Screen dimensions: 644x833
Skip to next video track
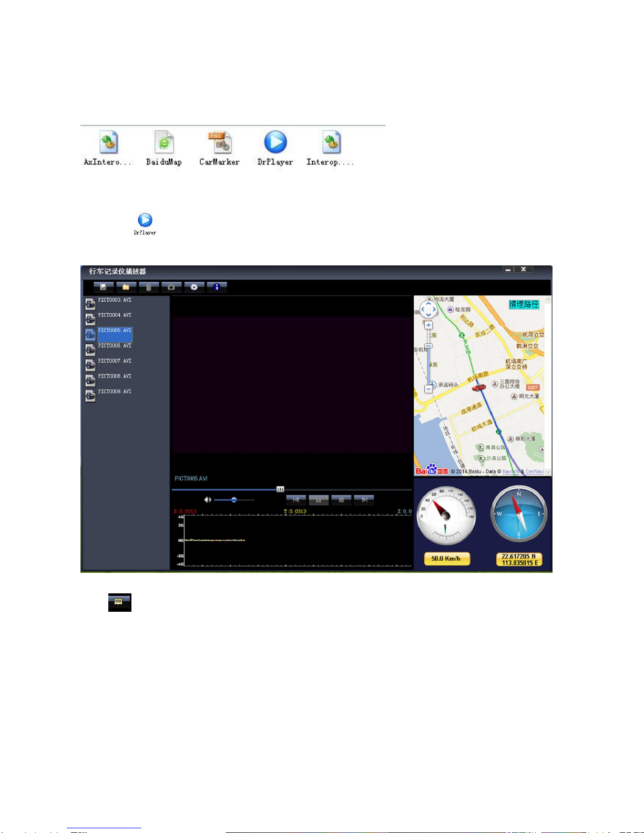click(x=364, y=500)
